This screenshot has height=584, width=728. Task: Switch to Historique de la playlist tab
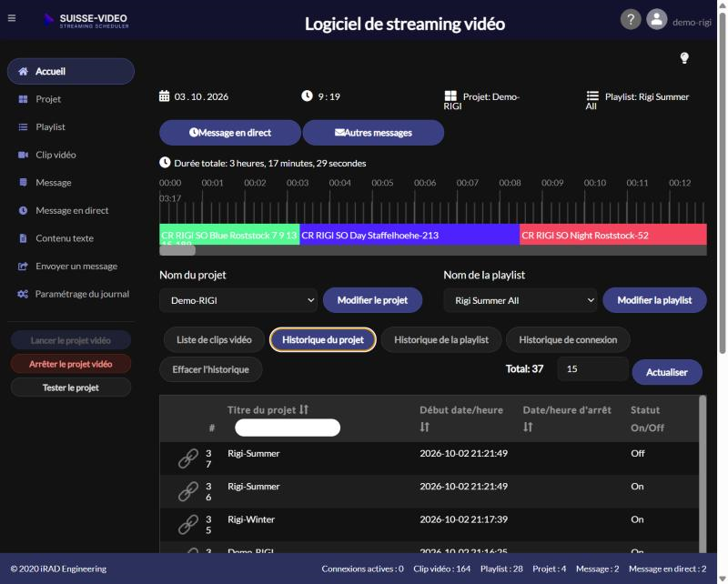pos(441,340)
